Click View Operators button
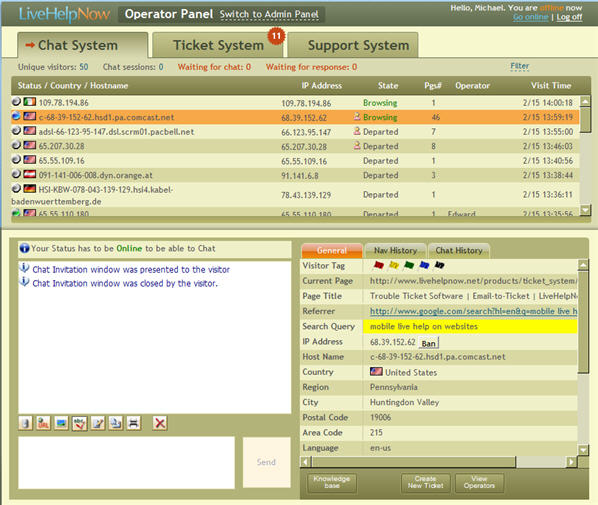The image size is (598, 505). (x=479, y=482)
